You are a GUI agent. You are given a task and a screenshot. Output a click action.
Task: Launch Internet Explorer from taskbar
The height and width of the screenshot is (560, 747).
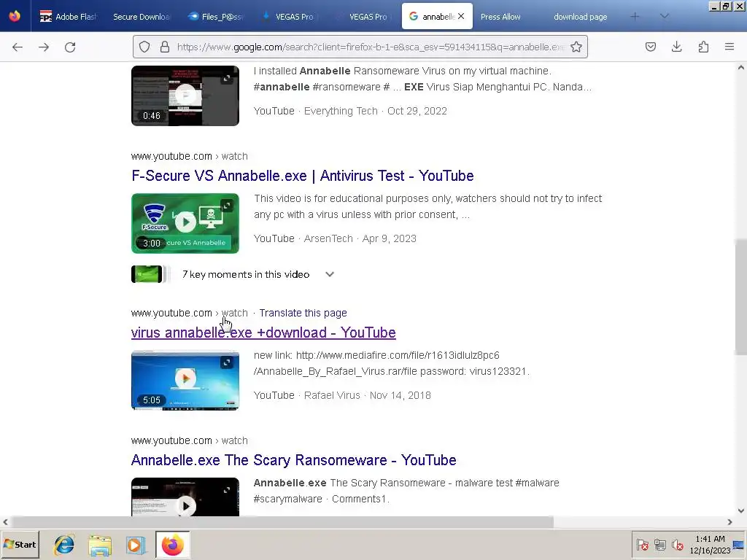point(64,545)
